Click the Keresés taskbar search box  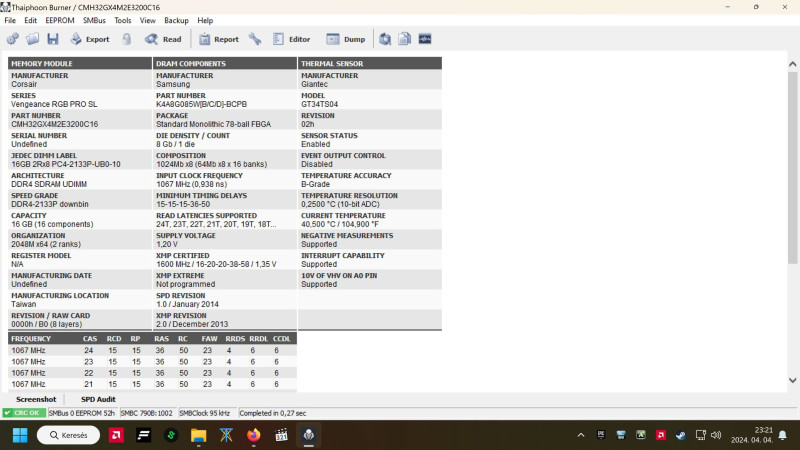coord(68,435)
